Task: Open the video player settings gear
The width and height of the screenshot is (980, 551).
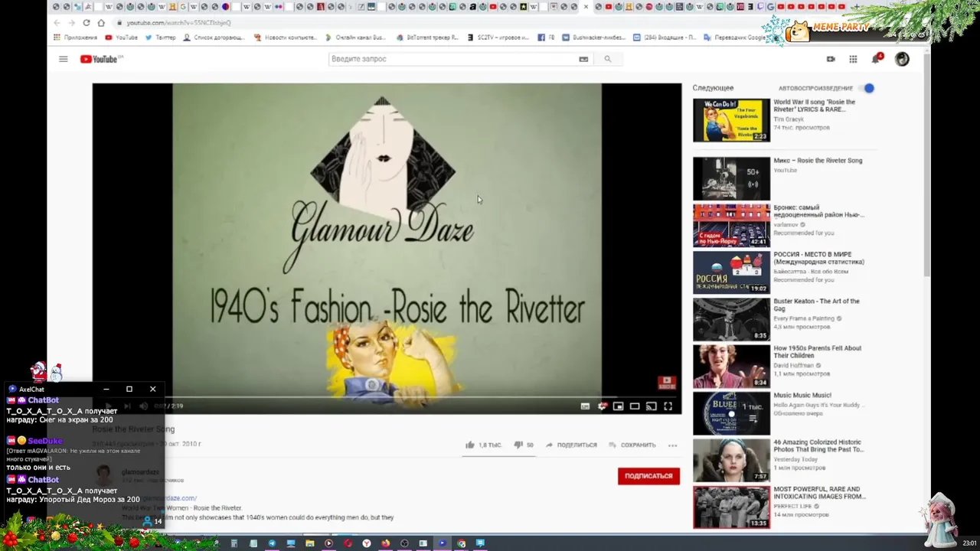Action: click(602, 406)
